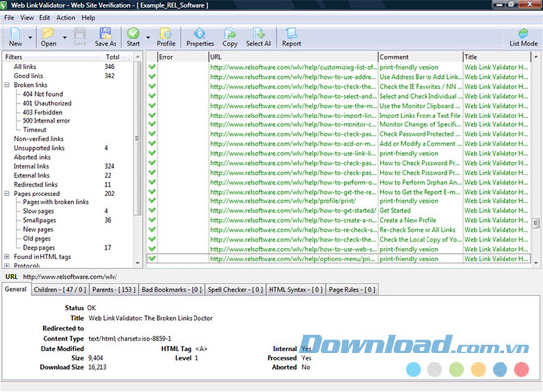Viewport: 543px width, 392px height.
Task: Sort by the Title column header
Action: pyautogui.click(x=497, y=57)
